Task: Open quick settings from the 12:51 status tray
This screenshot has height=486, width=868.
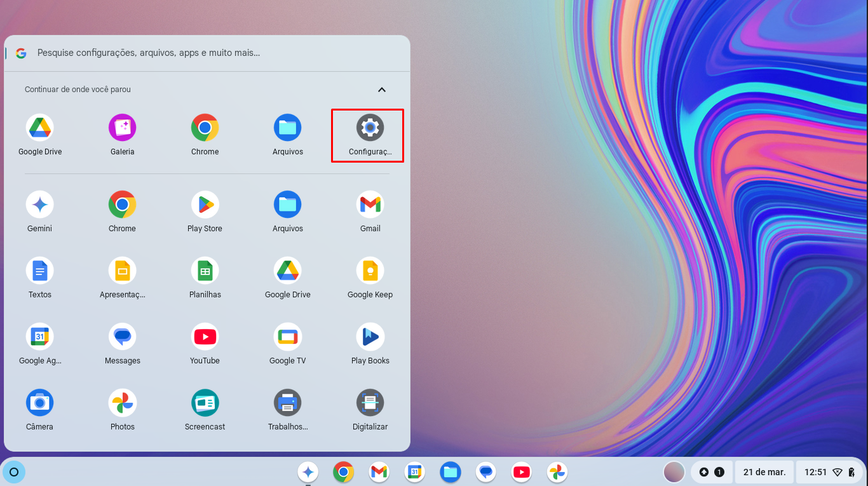Action: click(x=830, y=472)
